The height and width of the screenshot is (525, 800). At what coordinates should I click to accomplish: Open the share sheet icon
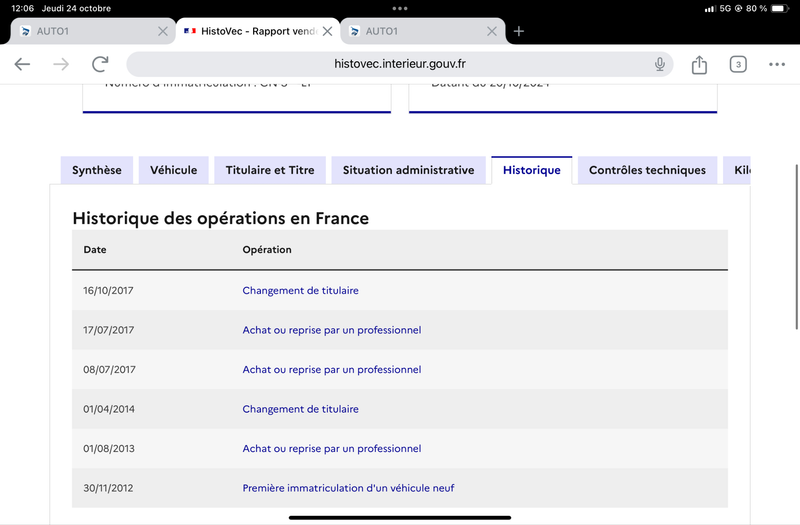(x=699, y=64)
